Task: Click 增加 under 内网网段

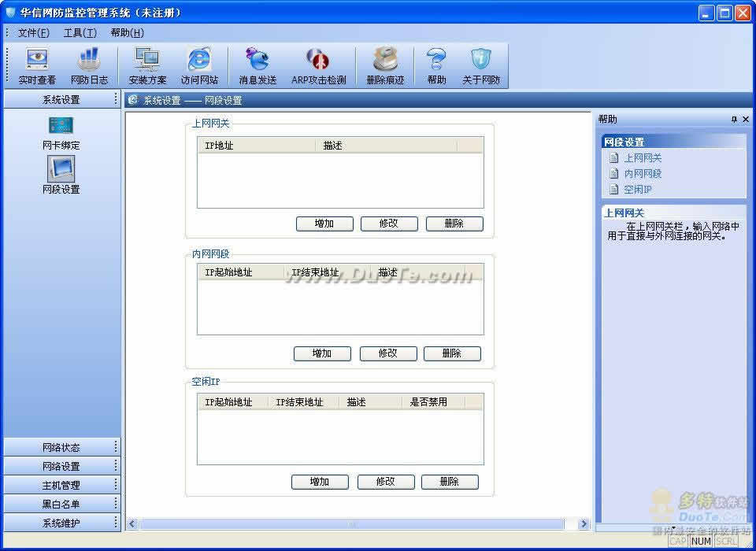Action: click(322, 353)
